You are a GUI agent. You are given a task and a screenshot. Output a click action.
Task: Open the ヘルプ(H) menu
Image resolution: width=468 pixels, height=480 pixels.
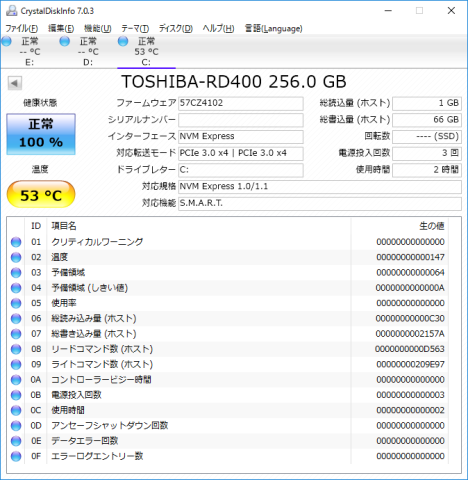pyautogui.click(x=219, y=28)
